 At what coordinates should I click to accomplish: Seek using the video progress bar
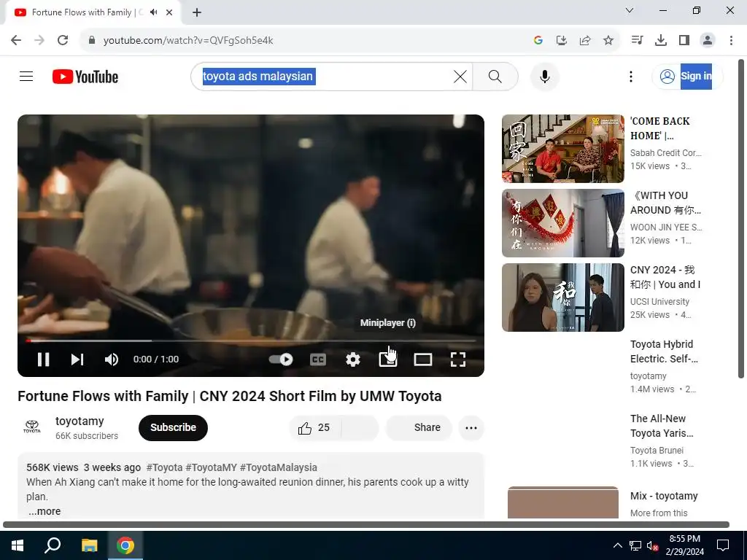[251, 341]
